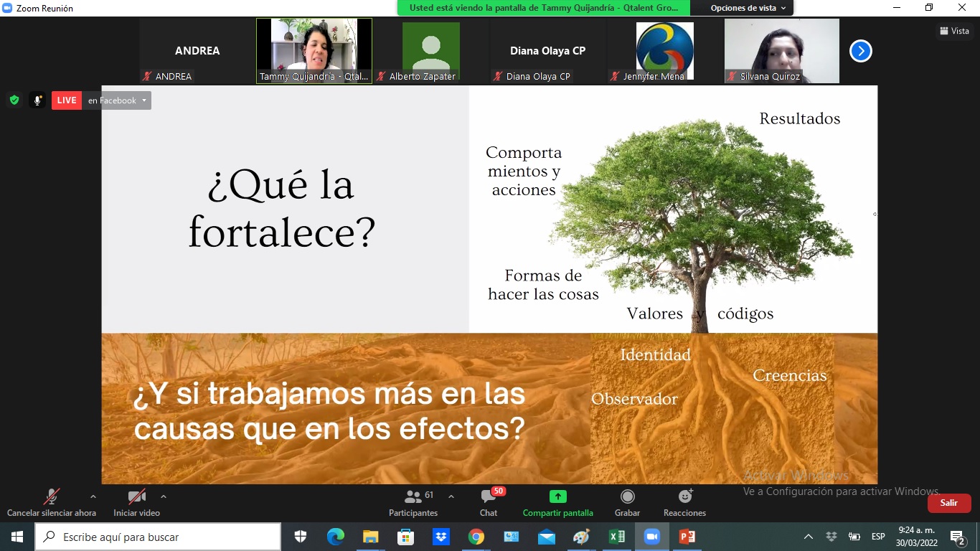Open the en Facebook live dropdown
The height and width of the screenshot is (551, 980).
tap(117, 100)
